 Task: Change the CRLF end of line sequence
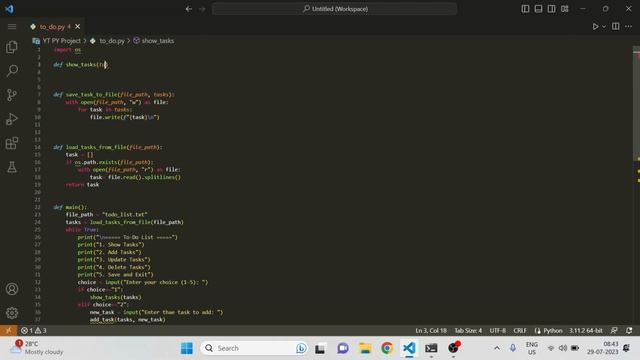[520, 331]
